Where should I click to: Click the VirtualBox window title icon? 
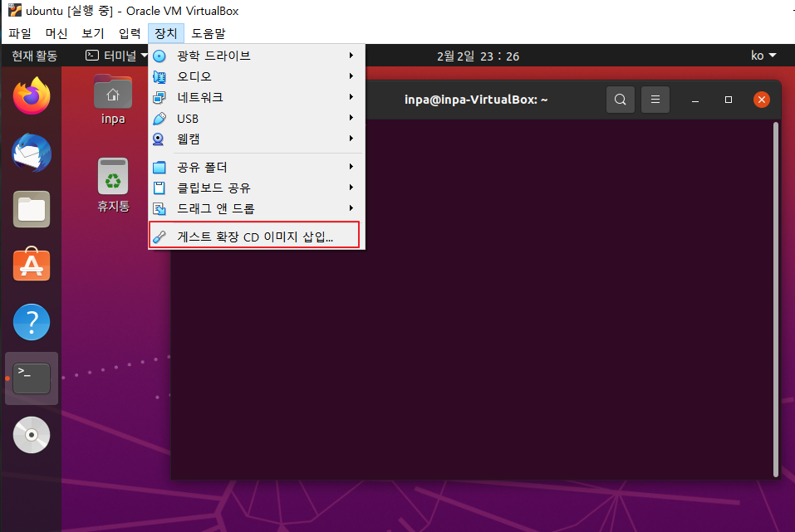pos(15,10)
